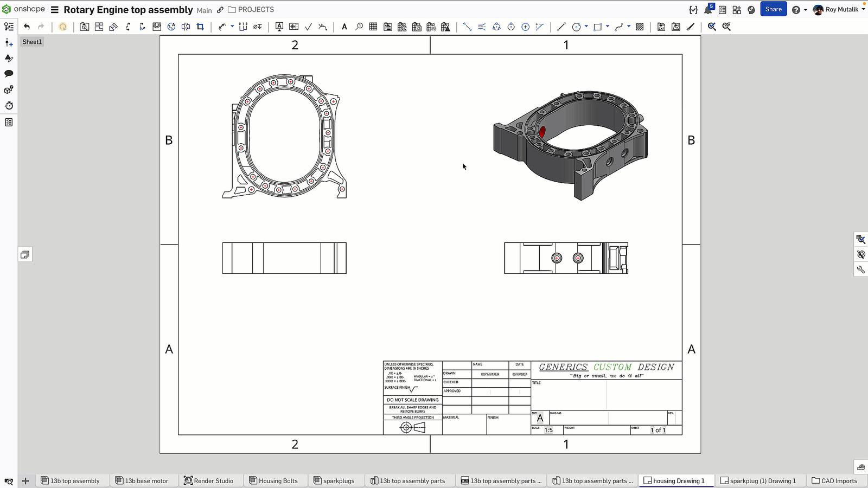
Task: Open the notifications bell
Action: [x=708, y=10]
